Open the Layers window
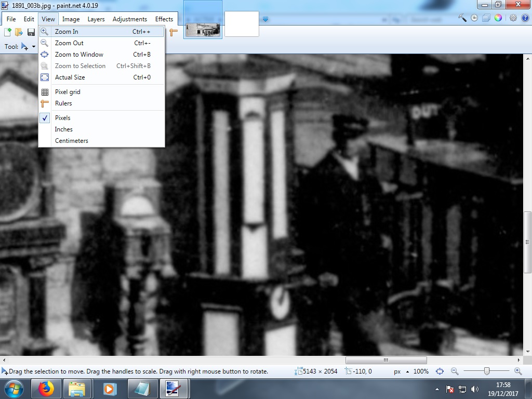532x399 pixels. pos(486,17)
